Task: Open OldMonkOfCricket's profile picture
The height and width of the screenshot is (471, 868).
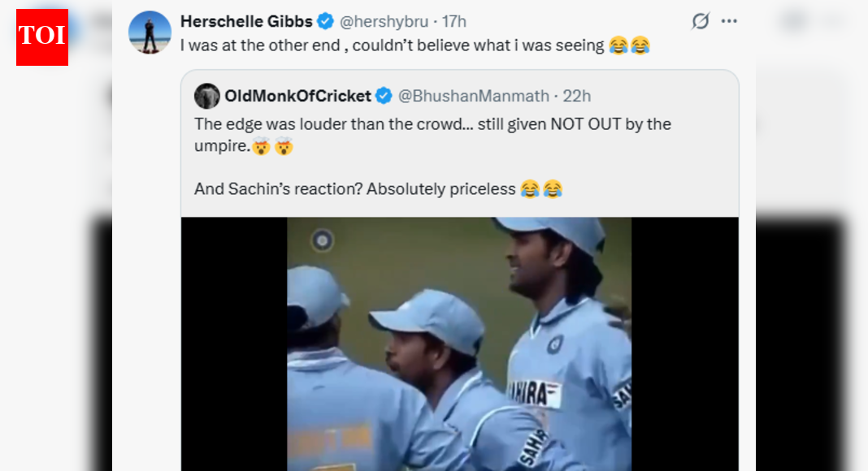Action: 207,96
